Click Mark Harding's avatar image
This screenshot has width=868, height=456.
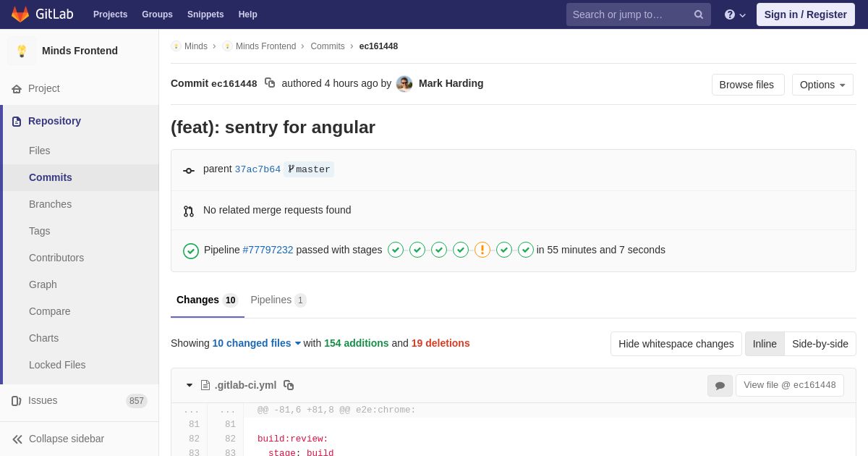(404, 84)
